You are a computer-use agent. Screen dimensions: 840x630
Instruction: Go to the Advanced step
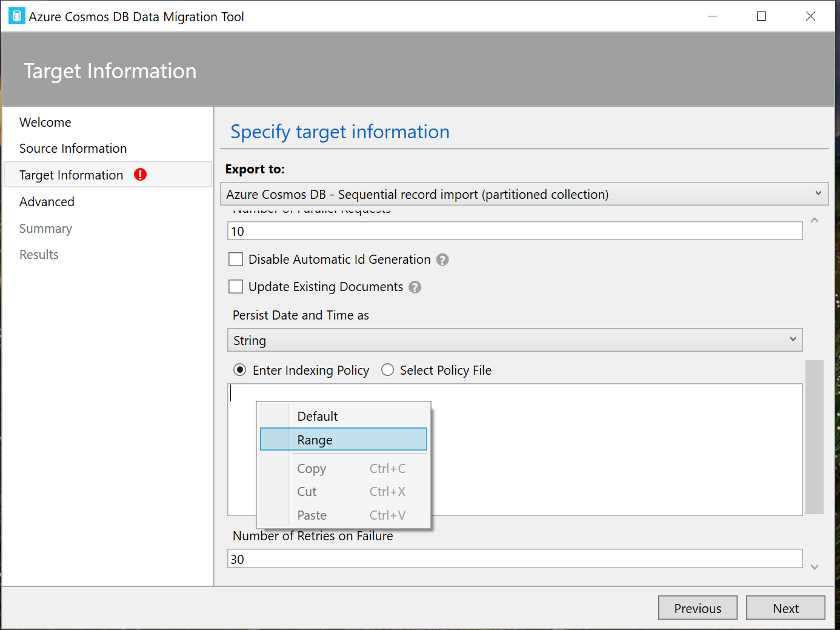(x=47, y=202)
